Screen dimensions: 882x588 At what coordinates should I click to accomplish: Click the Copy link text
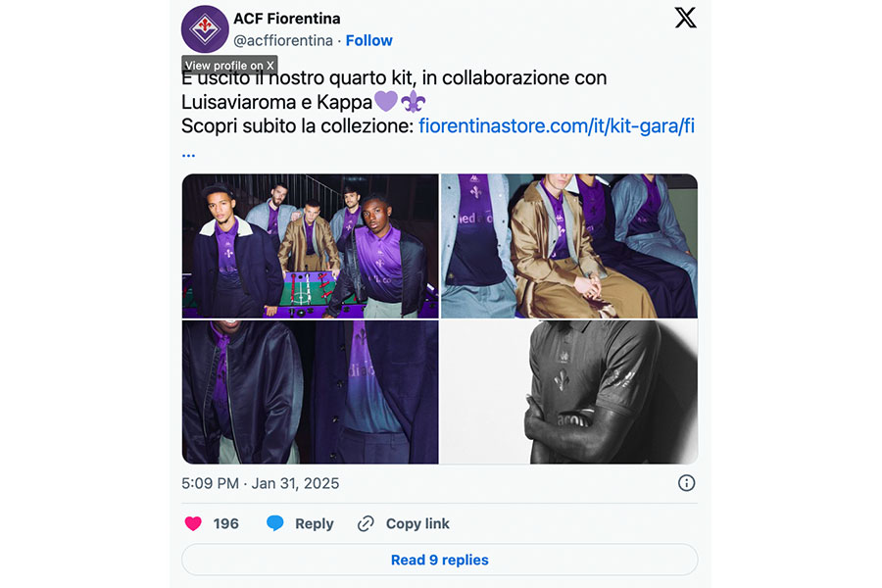(417, 524)
